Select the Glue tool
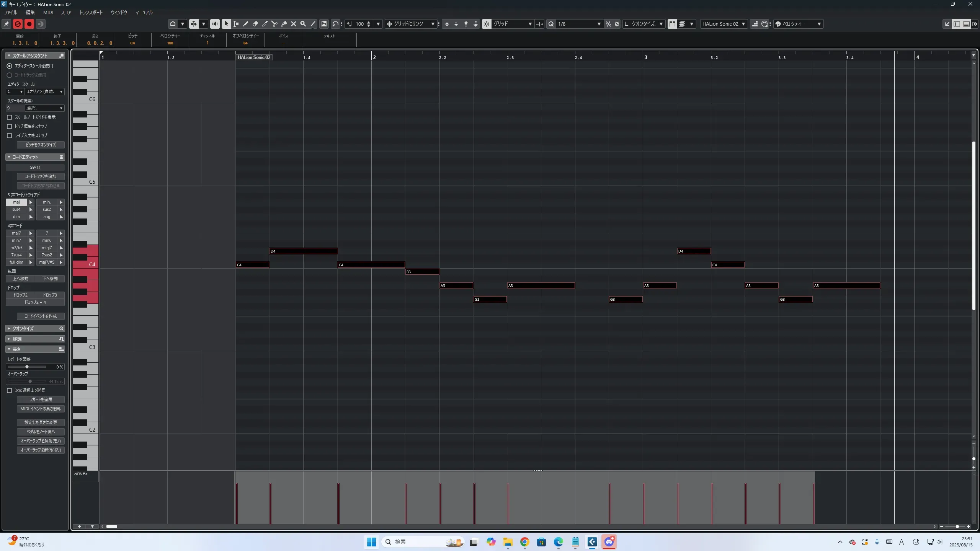The height and width of the screenshot is (551, 980). (284, 24)
